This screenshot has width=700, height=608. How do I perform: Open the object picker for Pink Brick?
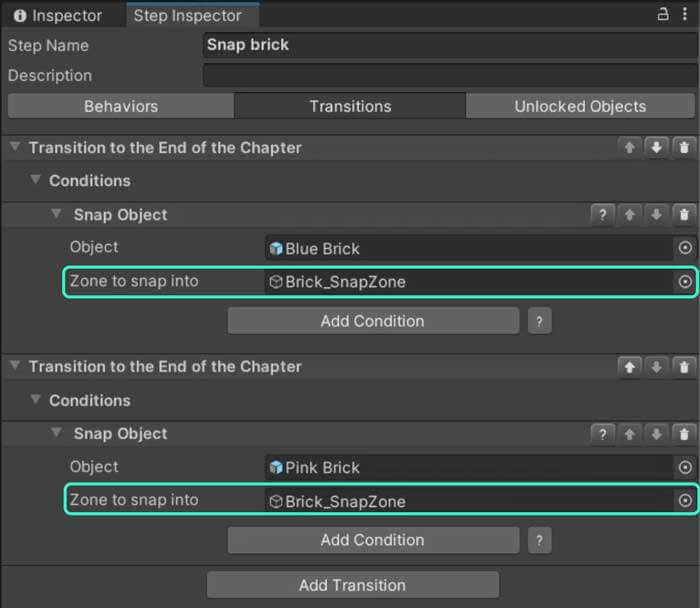685,467
